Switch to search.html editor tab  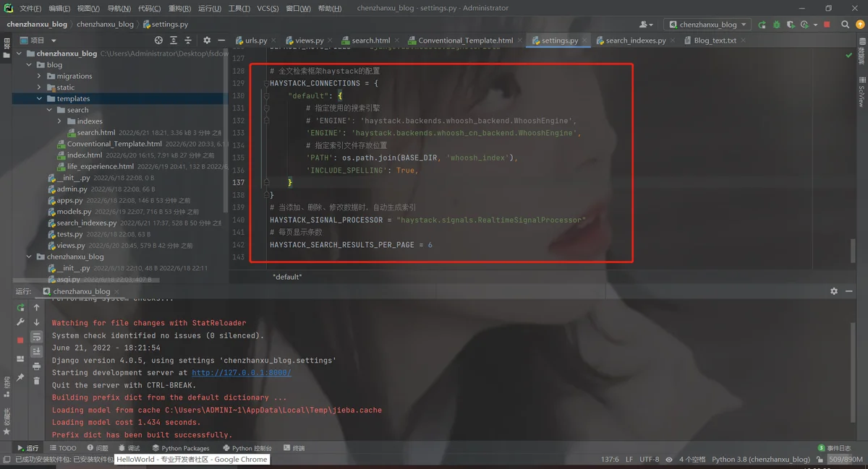tap(371, 40)
